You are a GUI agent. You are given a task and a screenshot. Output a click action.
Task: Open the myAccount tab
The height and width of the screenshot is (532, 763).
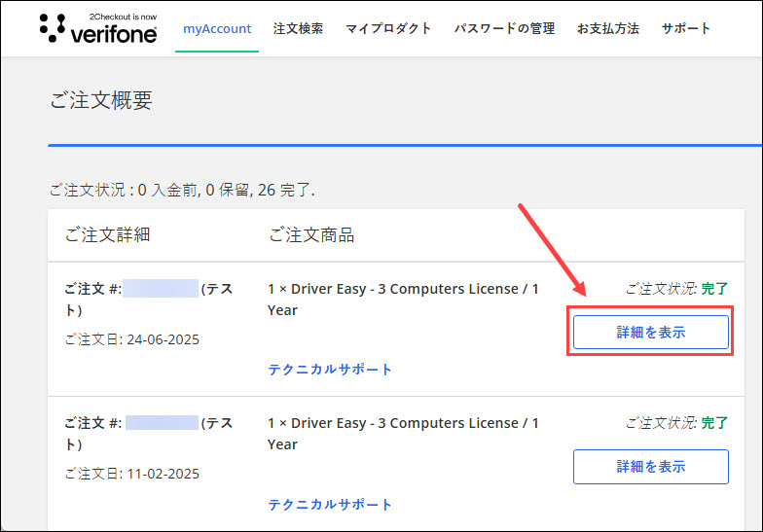[217, 29]
